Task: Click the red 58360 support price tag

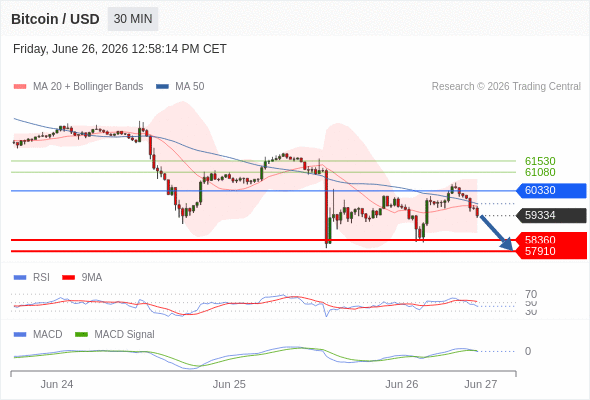Action: click(552, 239)
